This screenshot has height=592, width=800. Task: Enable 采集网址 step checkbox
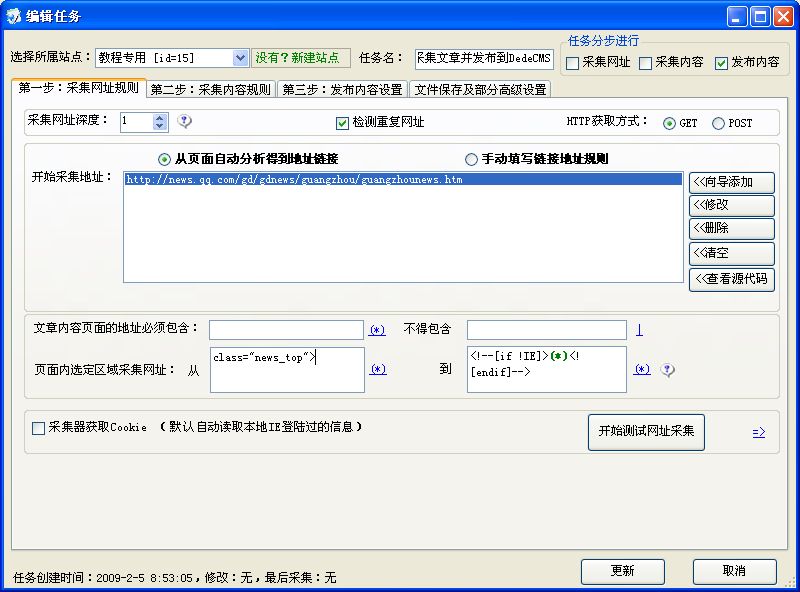click(572, 63)
